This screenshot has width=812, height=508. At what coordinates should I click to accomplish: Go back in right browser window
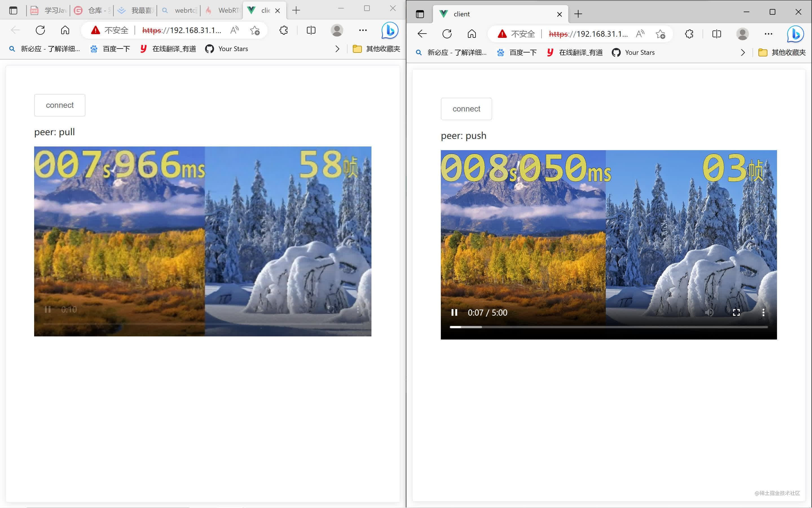(x=422, y=34)
